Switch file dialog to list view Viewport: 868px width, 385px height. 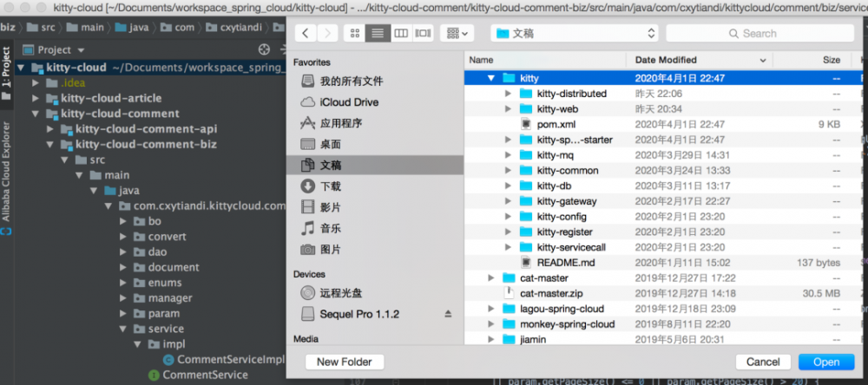point(378,33)
